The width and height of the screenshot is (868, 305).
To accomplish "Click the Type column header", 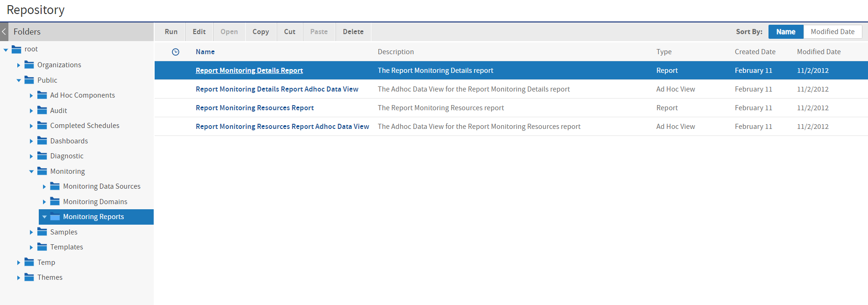I will coord(664,52).
